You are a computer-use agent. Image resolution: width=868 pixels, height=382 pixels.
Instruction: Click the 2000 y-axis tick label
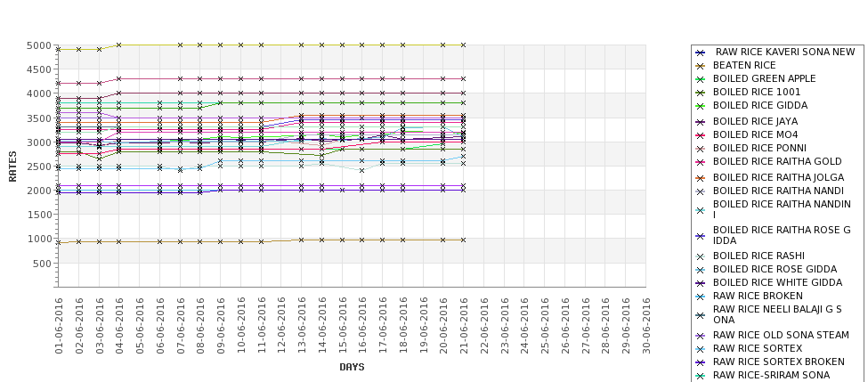point(39,191)
